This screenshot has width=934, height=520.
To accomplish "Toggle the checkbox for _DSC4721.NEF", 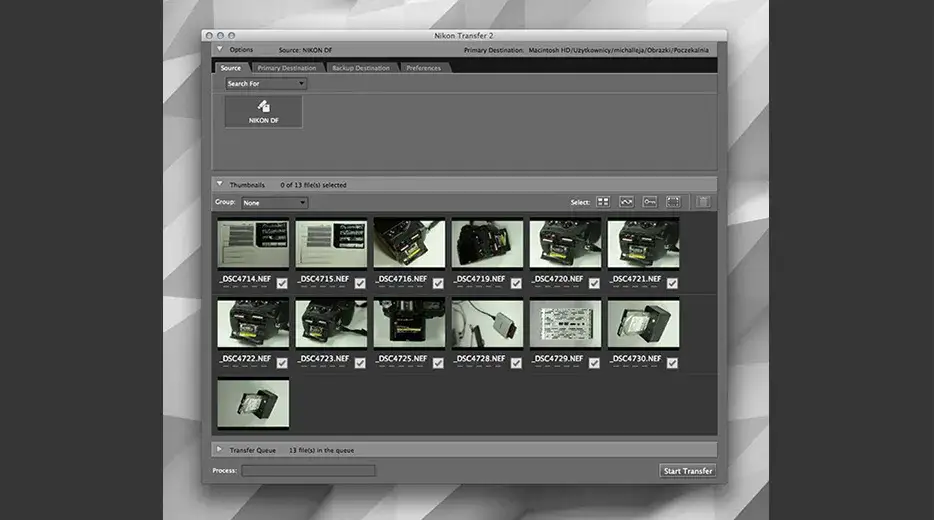I will pyautogui.click(x=672, y=283).
